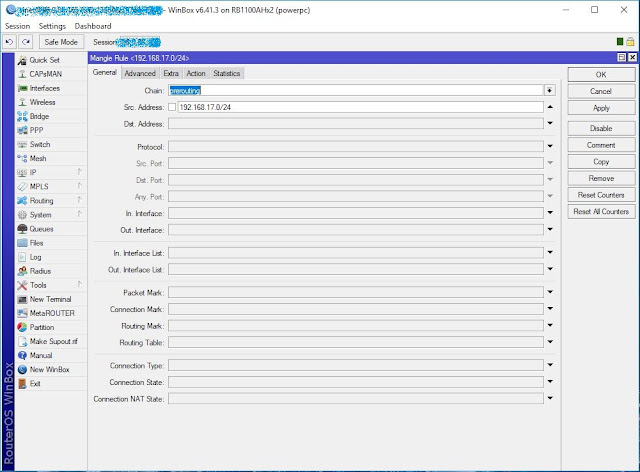Screen dimensions: 640x472
Task: Expand the Protocol field
Action: tap(550, 146)
